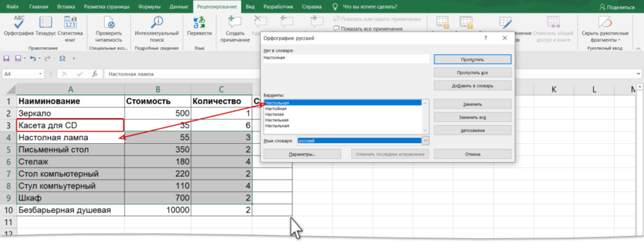Click Создать примечание new comment

235,30
